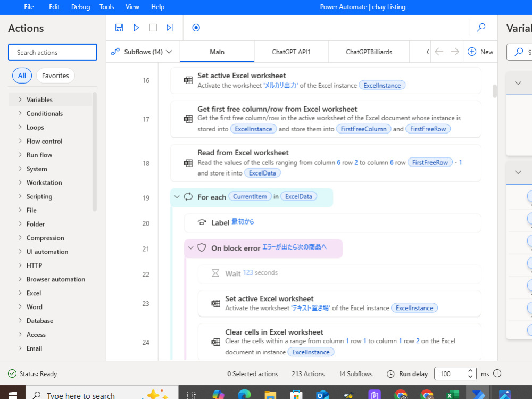Switch to the Favorites filter
The width and height of the screenshot is (532, 399).
coord(55,76)
